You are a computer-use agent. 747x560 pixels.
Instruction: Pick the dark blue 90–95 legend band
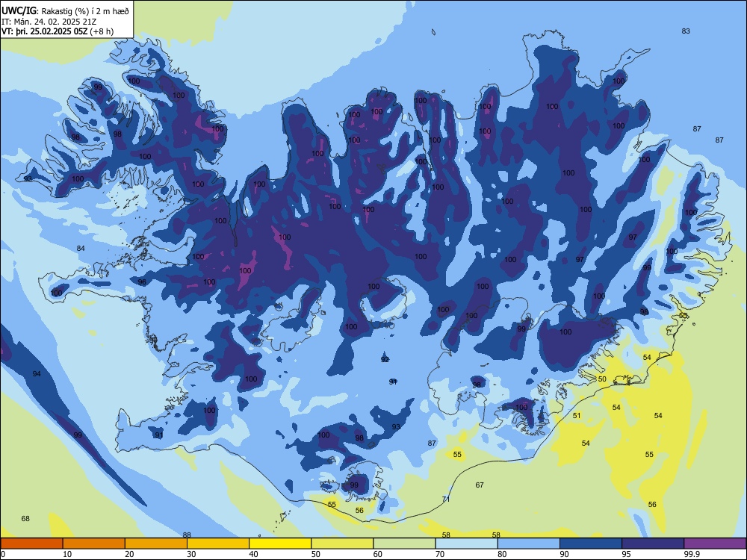(591, 544)
